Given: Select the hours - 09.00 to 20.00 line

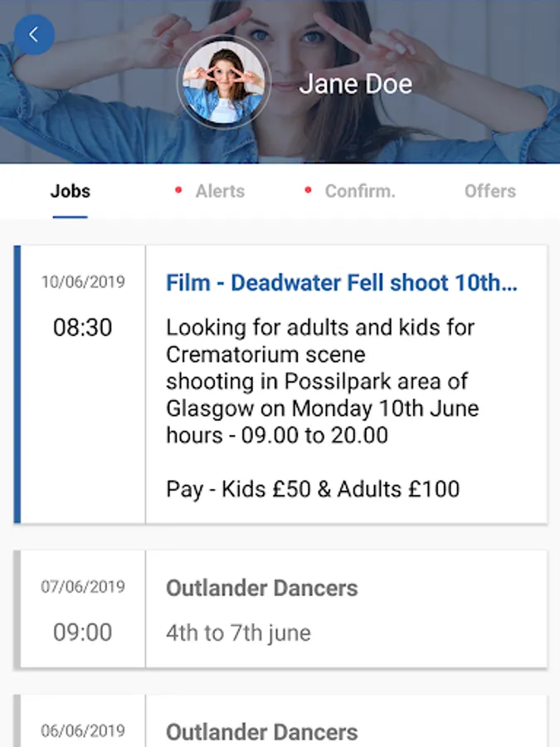Looking at the screenshot, I should tap(276, 435).
